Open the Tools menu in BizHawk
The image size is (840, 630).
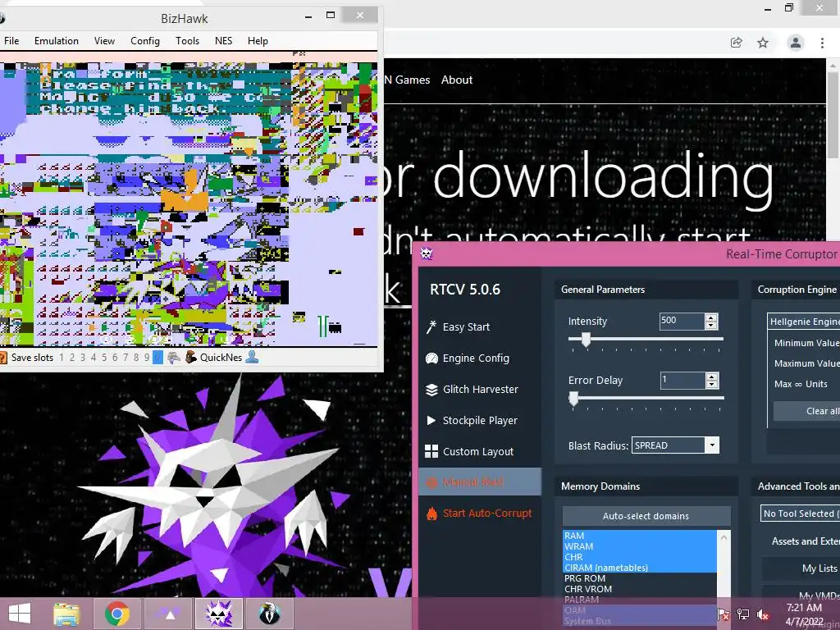(x=188, y=41)
